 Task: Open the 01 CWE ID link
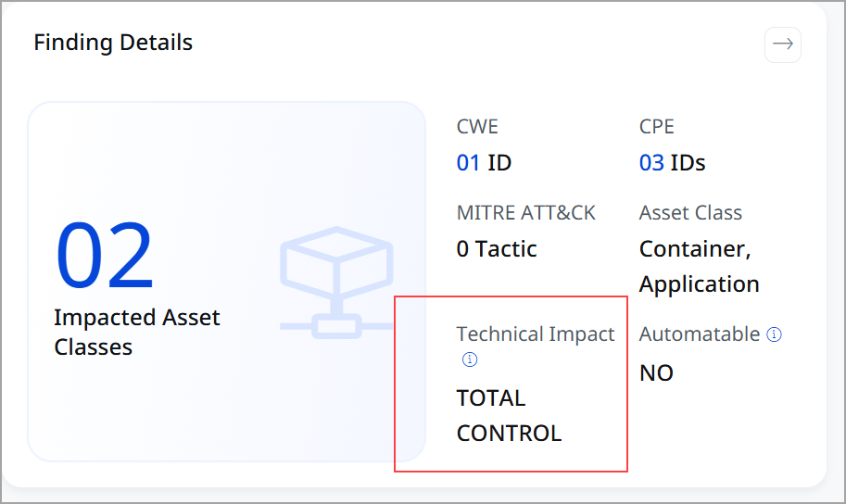coord(468,162)
